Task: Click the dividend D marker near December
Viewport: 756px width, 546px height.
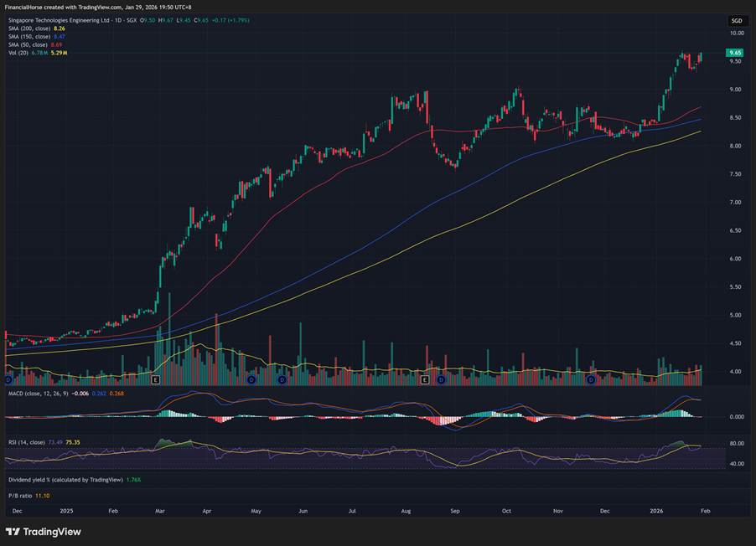Action: (x=591, y=379)
